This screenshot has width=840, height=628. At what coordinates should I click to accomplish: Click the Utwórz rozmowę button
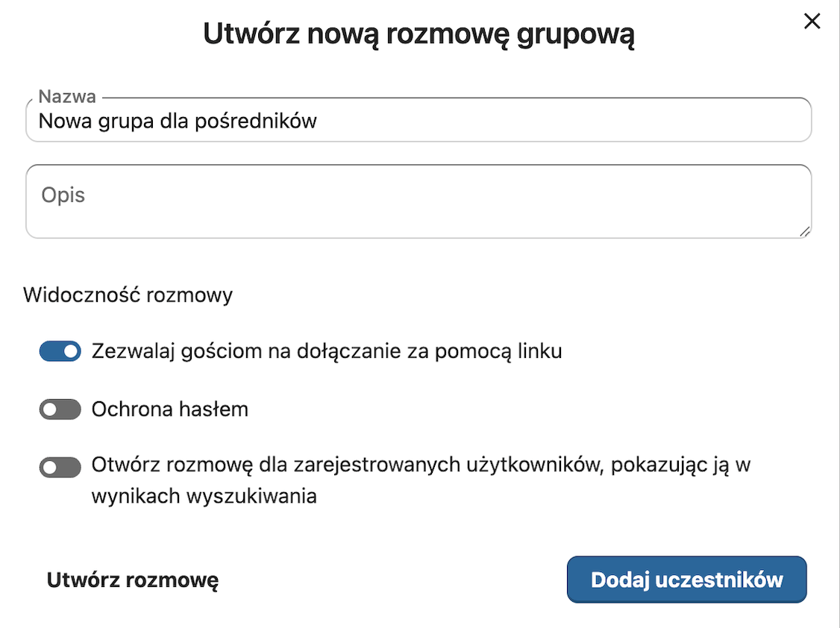click(x=131, y=580)
